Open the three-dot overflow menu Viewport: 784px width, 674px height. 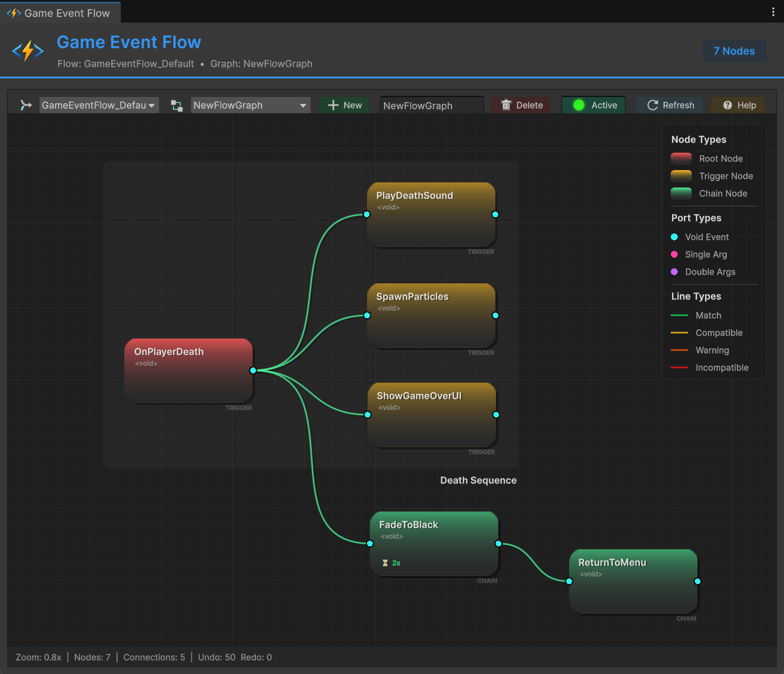coord(773,12)
